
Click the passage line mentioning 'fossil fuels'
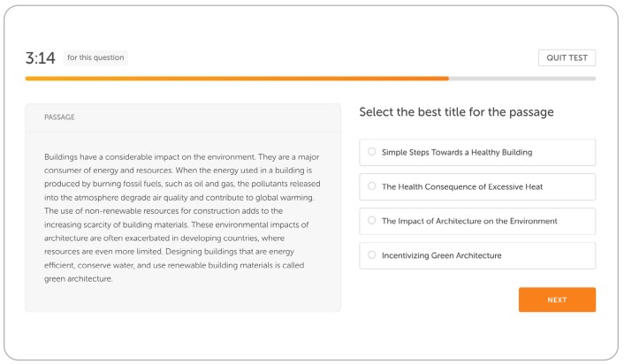point(182,184)
